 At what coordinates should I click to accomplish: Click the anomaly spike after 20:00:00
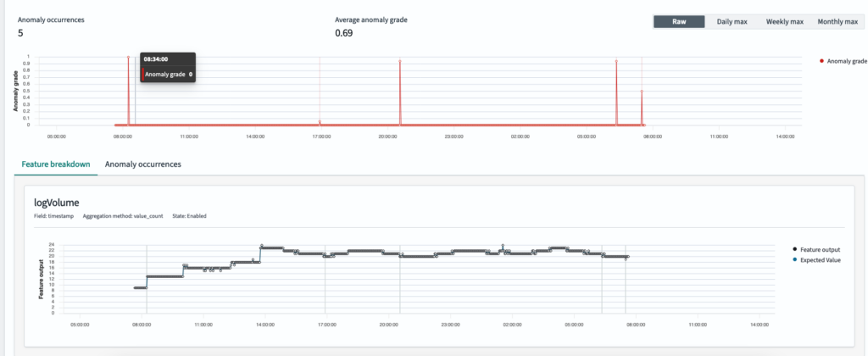coord(400,62)
